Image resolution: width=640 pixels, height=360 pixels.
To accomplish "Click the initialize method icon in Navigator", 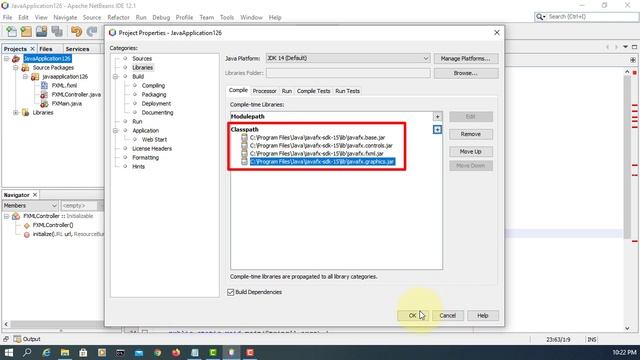I will coord(27,234).
